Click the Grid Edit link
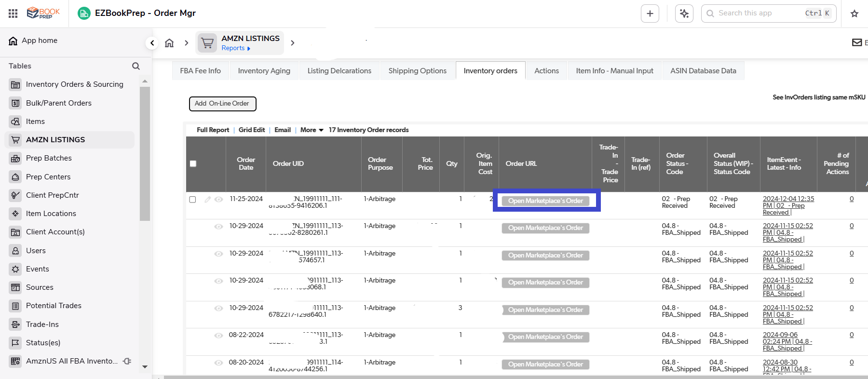The image size is (868, 379). pyautogui.click(x=252, y=130)
